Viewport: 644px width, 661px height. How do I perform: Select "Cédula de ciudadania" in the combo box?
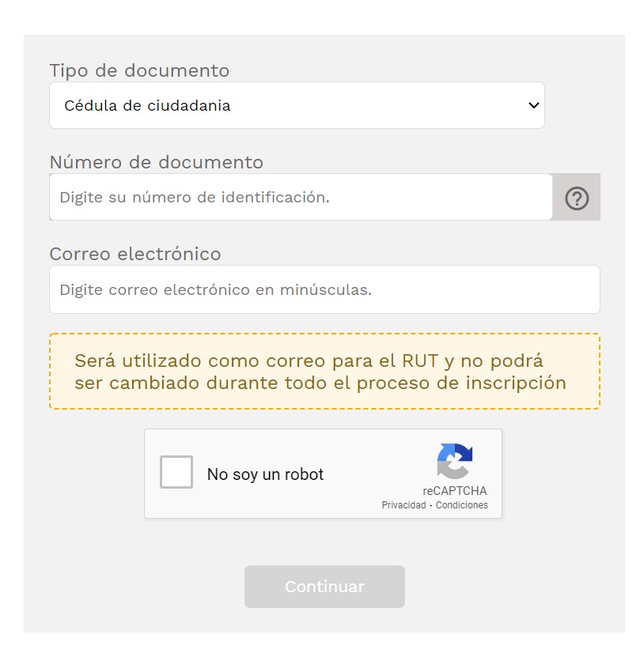[297, 104]
